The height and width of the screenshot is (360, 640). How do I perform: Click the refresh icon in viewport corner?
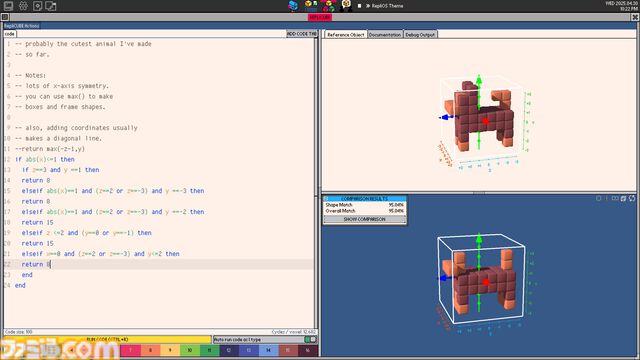[632, 198]
